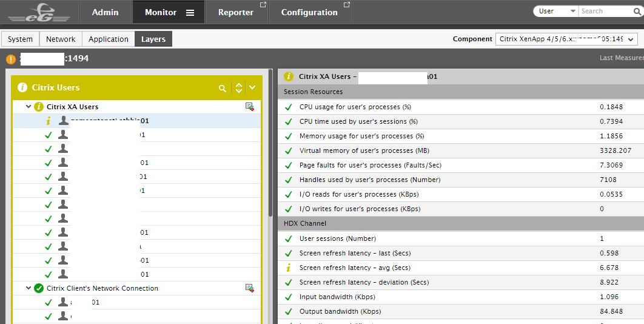Viewport: 644px width, 324px height.
Task: Click person icon of highlighted user row
Action: 63,121
